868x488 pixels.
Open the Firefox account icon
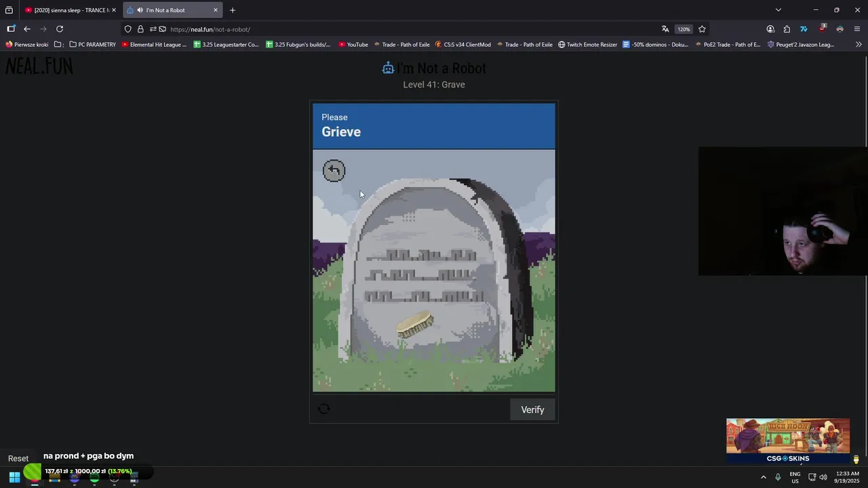click(770, 29)
